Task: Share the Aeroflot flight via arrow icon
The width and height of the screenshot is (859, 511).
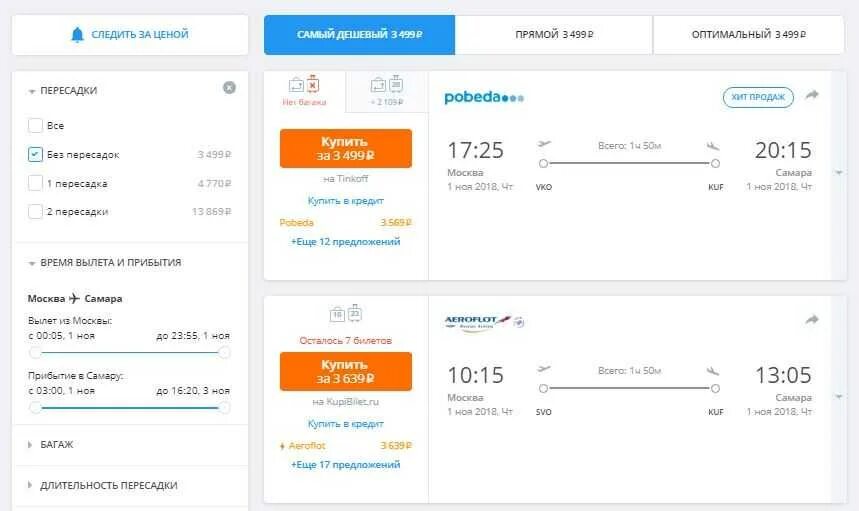Action: tap(812, 320)
